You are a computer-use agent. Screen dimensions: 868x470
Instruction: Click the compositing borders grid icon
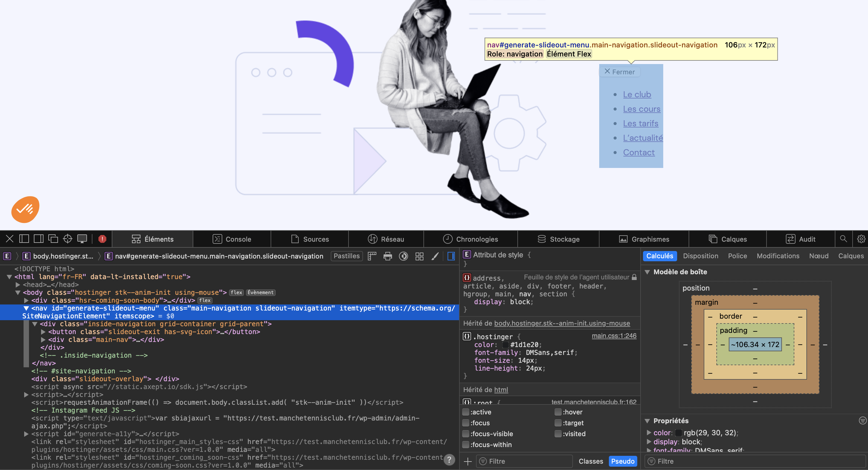tap(419, 256)
